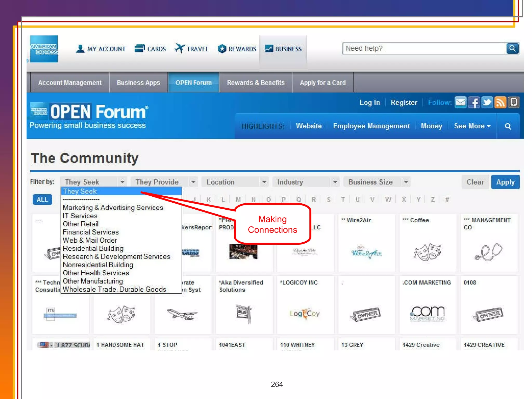Click the Twitter follow icon
The height and width of the screenshot is (399, 532).
[487, 102]
